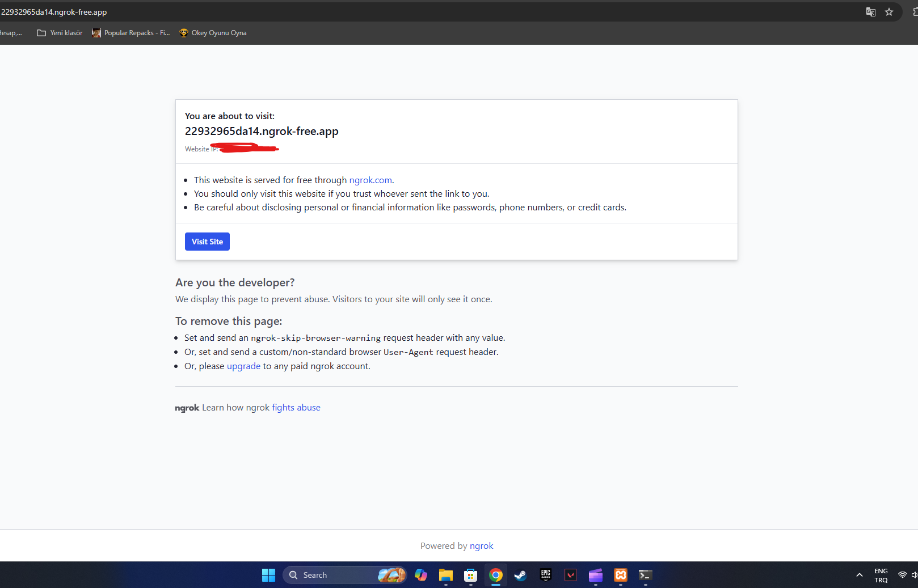
Task: Open the purple clapperboard app in the taskbar
Action: click(595, 575)
